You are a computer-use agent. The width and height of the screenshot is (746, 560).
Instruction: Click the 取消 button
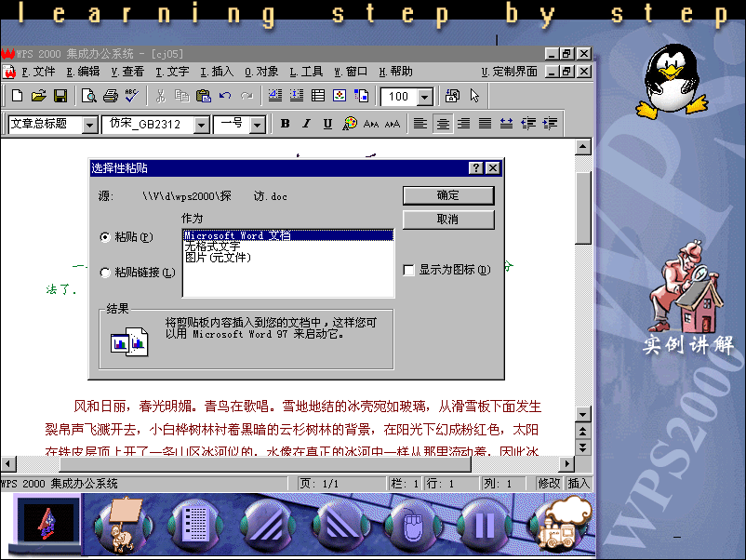pos(447,220)
